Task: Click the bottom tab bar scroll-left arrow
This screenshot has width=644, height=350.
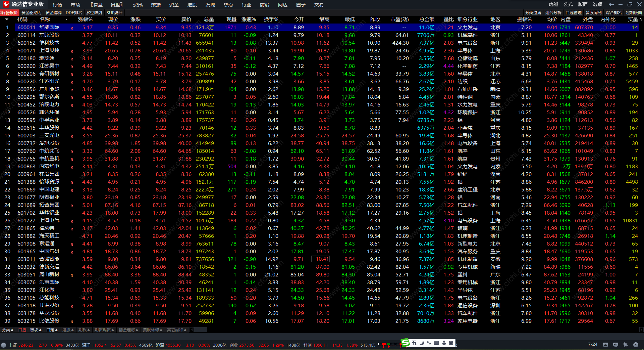Action: (192, 330)
